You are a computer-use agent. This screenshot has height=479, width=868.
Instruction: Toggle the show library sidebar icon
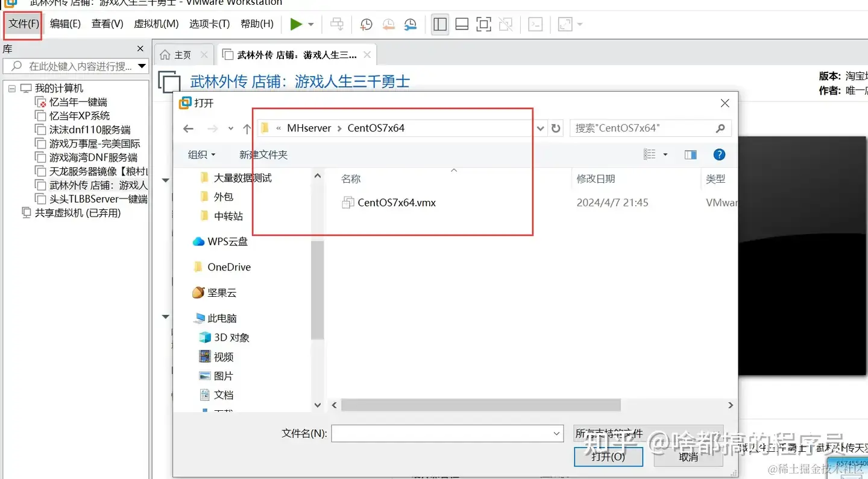440,24
